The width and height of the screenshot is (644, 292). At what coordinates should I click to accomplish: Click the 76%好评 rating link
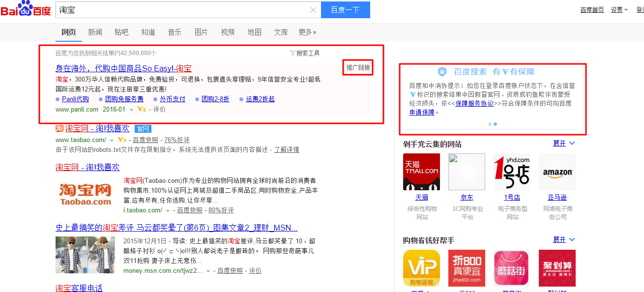(176, 140)
